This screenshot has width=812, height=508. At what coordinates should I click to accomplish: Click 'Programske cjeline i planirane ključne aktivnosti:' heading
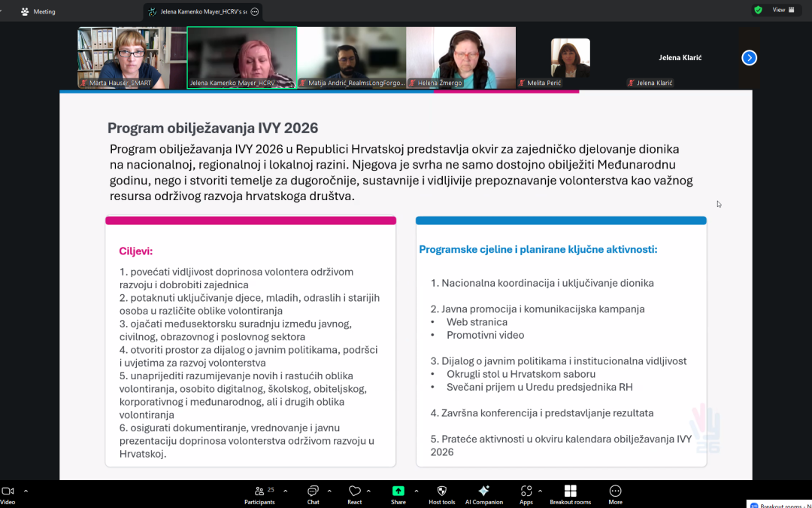click(538, 249)
